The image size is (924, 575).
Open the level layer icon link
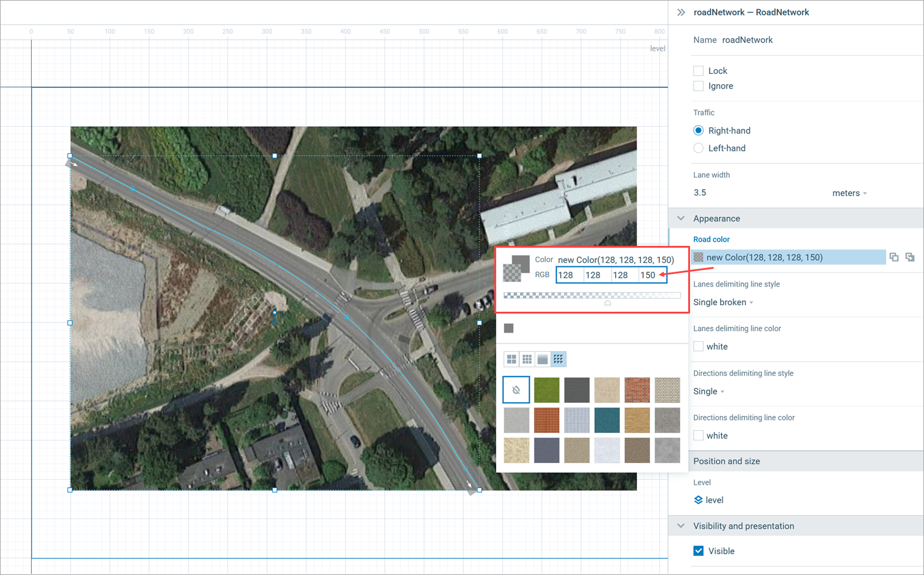[x=698, y=500]
